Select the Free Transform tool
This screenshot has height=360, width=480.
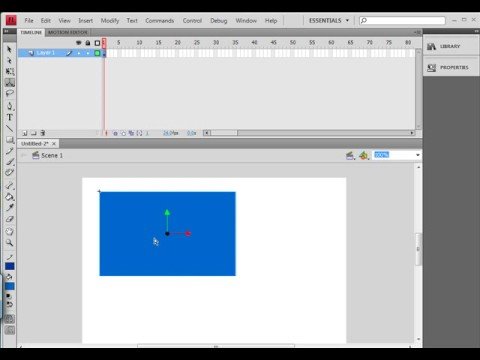pyautogui.click(x=10, y=71)
